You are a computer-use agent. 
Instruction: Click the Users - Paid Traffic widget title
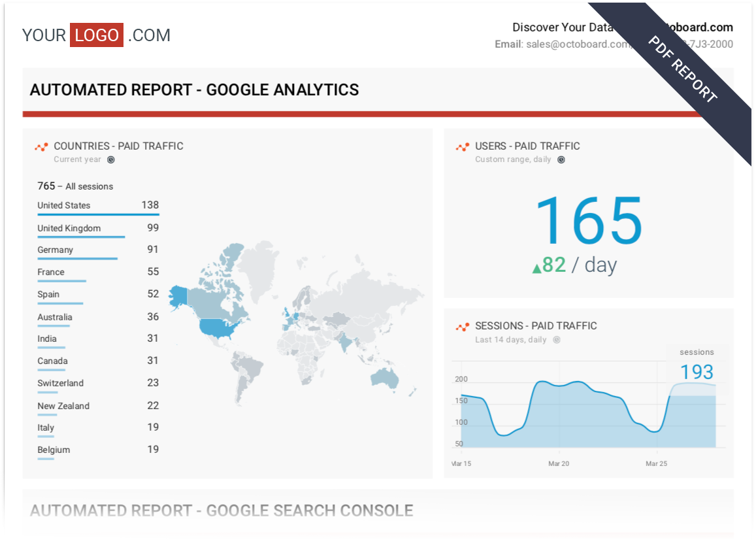(527, 146)
